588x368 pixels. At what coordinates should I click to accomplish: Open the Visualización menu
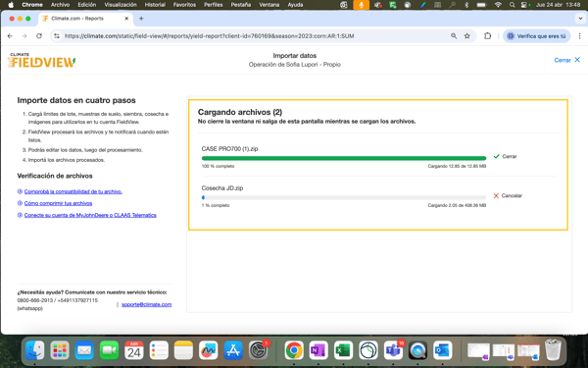pos(121,5)
